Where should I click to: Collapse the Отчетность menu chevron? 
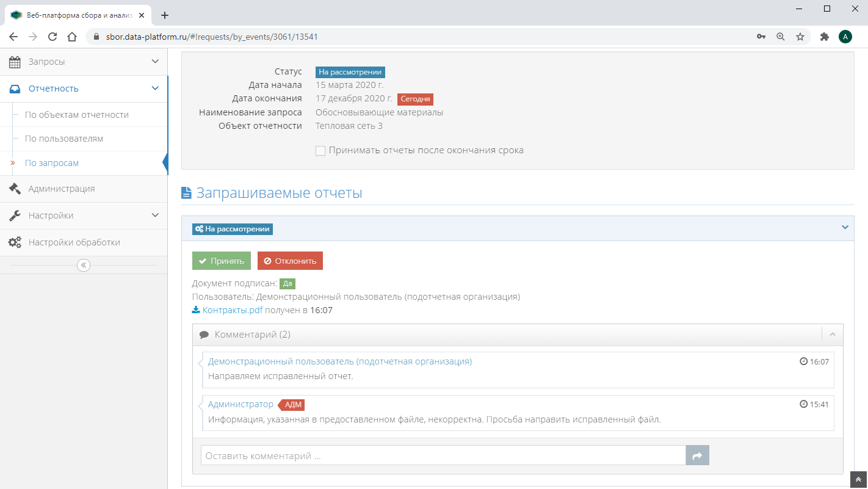(x=155, y=89)
